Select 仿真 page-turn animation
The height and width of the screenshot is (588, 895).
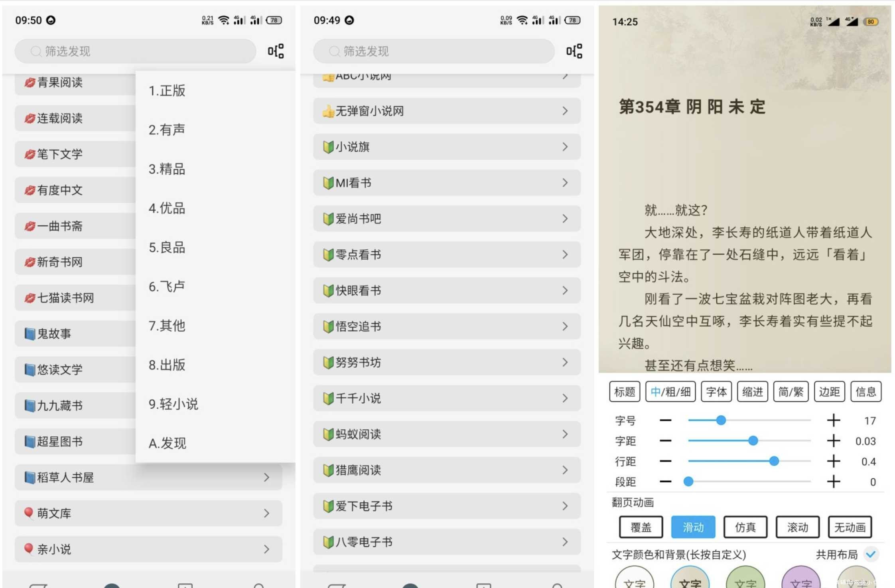coord(745,527)
